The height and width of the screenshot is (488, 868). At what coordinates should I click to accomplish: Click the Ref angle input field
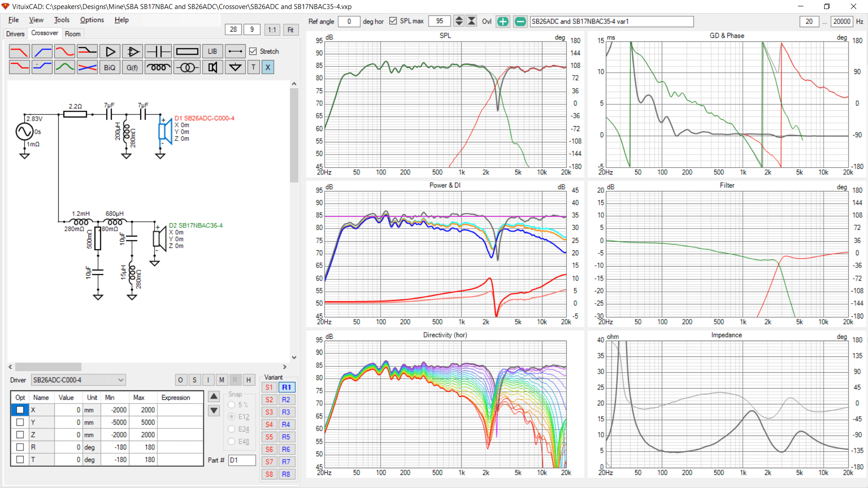pyautogui.click(x=349, y=21)
